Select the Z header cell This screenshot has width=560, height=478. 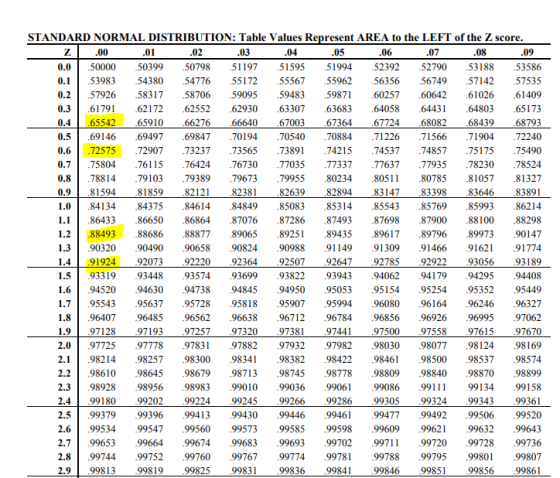(68, 53)
